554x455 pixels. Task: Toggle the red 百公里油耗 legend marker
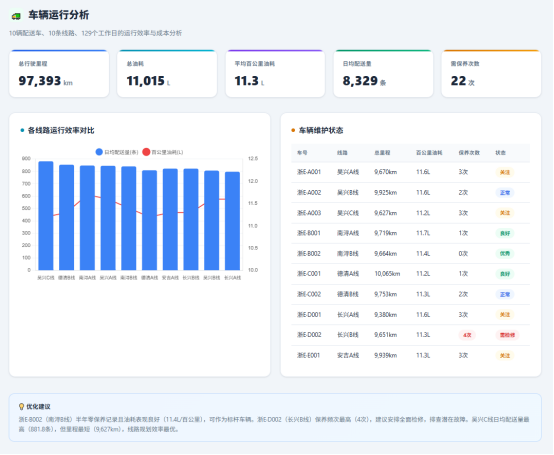146,152
